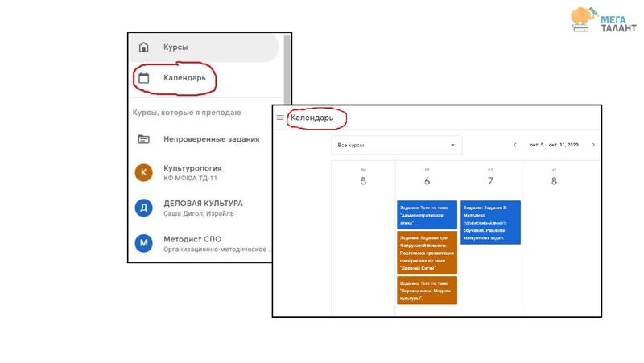Open the orange Древний Китай assignment event
Image resolution: width=644 pixels, height=363 pixels.
coord(427,253)
